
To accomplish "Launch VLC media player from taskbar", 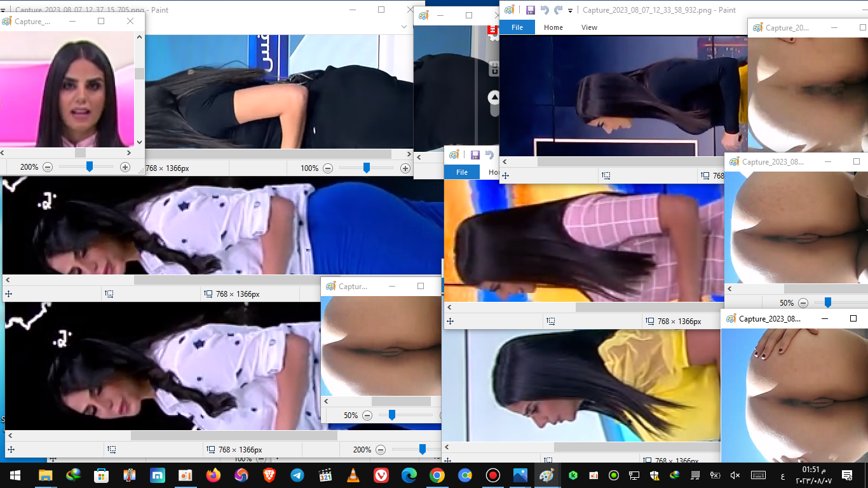I will tap(353, 475).
